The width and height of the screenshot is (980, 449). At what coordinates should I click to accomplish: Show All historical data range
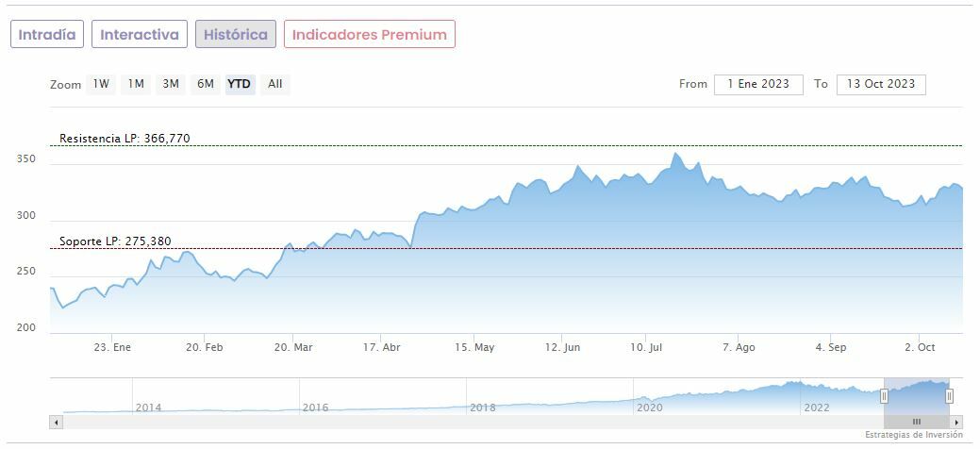click(x=274, y=84)
